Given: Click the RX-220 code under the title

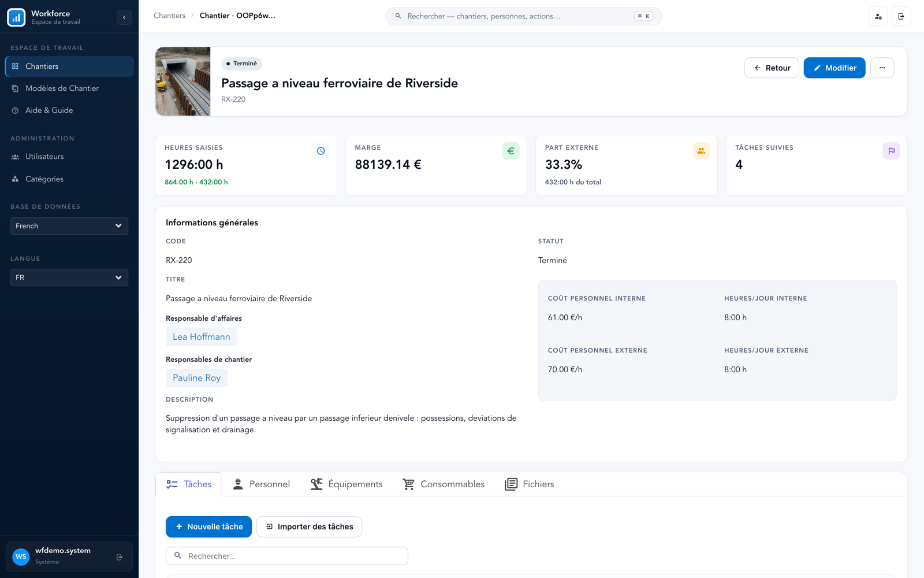Looking at the screenshot, I should pyautogui.click(x=233, y=99).
